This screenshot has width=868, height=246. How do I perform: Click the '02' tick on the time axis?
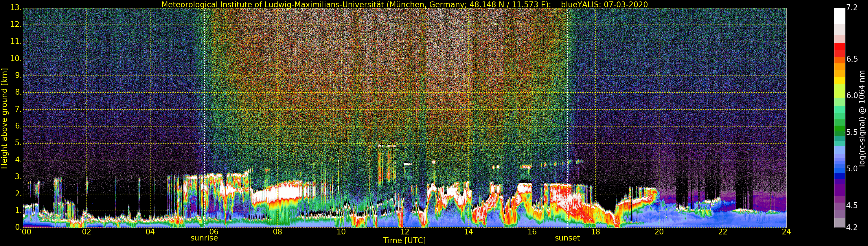[87, 232]
